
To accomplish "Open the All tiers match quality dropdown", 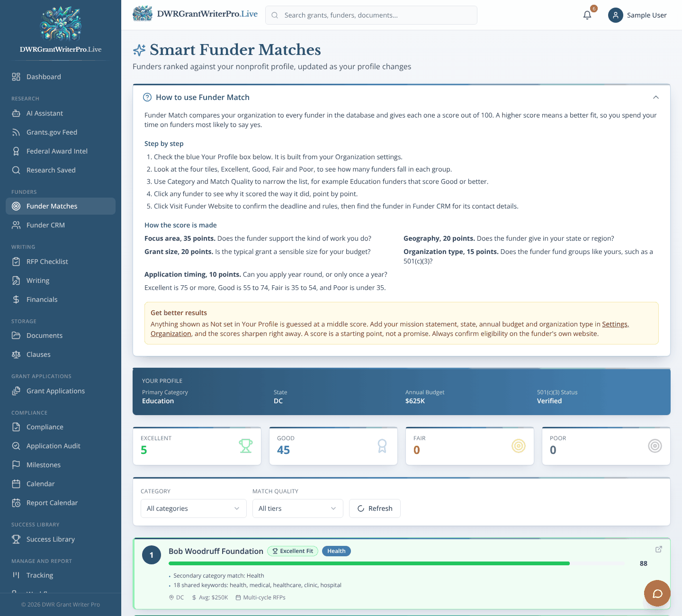I will (x=298, y=508).
